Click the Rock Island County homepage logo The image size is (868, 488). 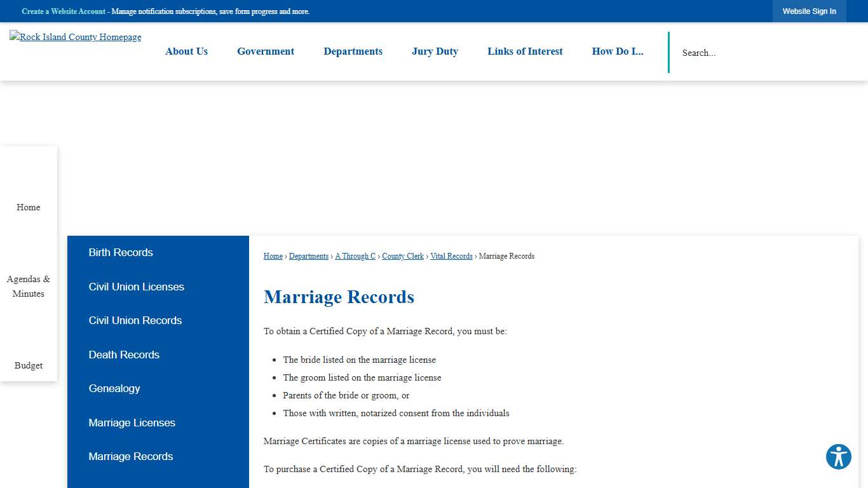(x=75, y=37)
